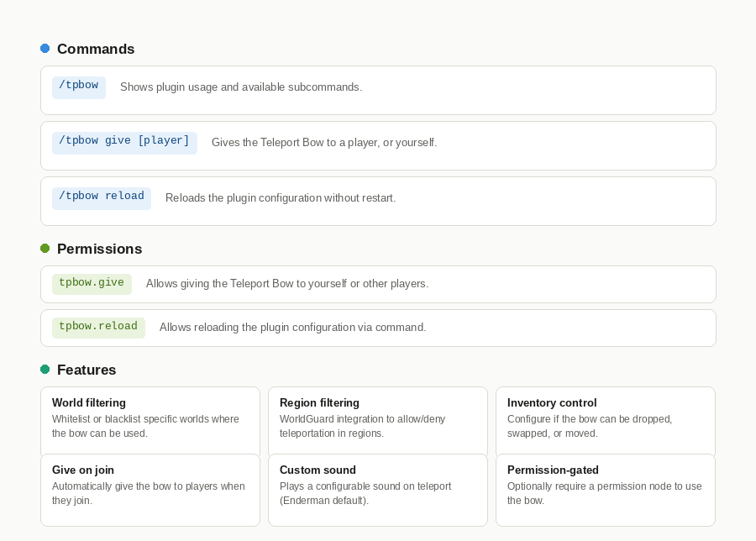Click 'Automatically give the bow to players' description

pos(149,493)
